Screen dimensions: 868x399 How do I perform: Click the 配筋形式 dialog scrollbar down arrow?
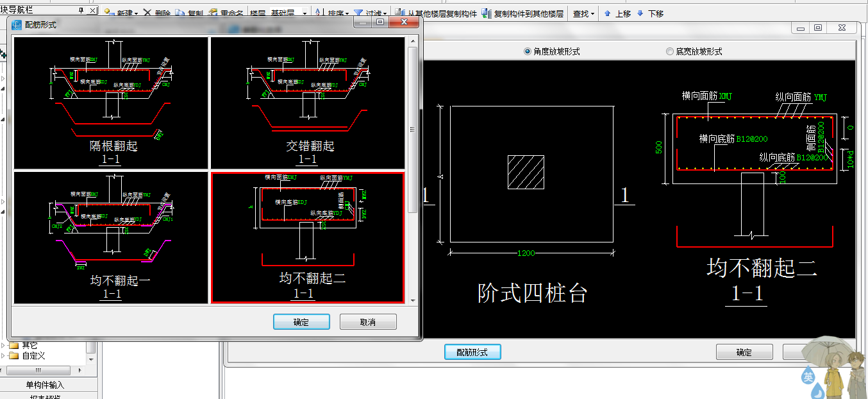tap(413, 300)
